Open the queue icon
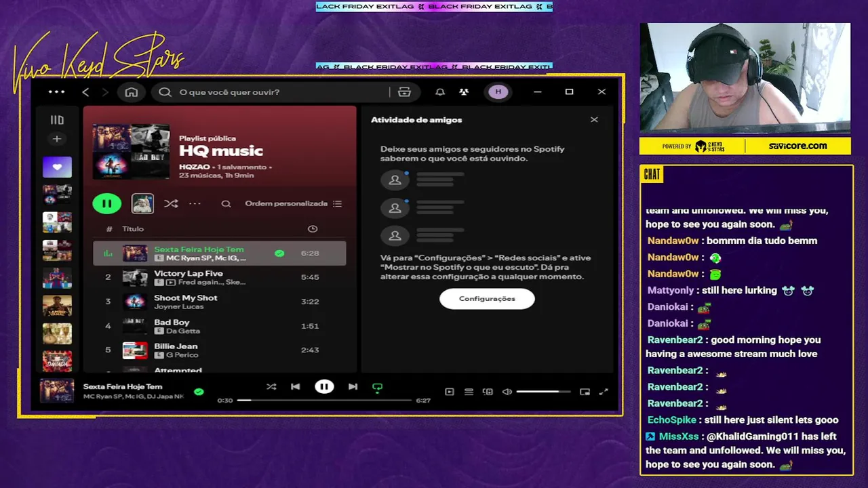Screen dimensions: 868x488 (x=469, y=392)
